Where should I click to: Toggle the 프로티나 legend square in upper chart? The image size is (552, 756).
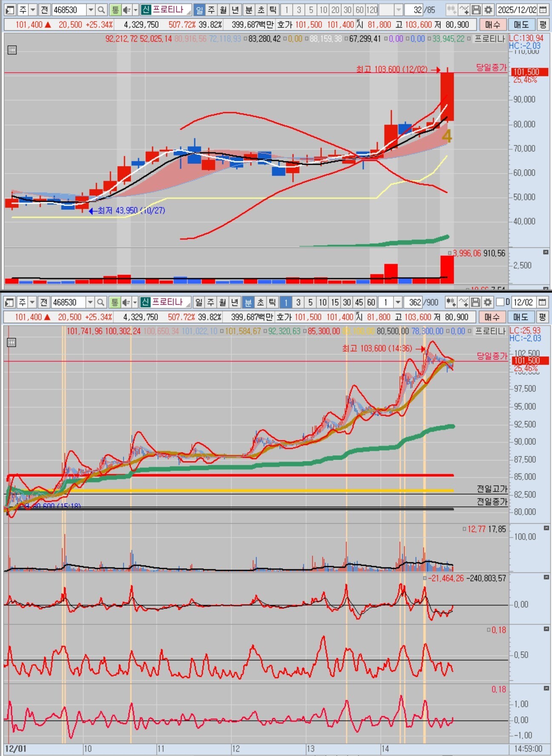coord(469,39)
